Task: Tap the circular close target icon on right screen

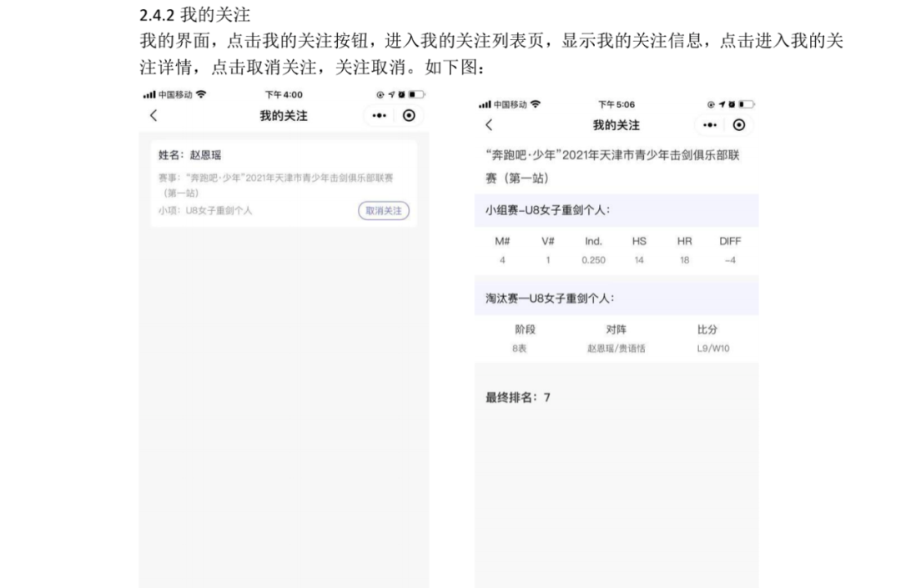Action: (739, 124)
